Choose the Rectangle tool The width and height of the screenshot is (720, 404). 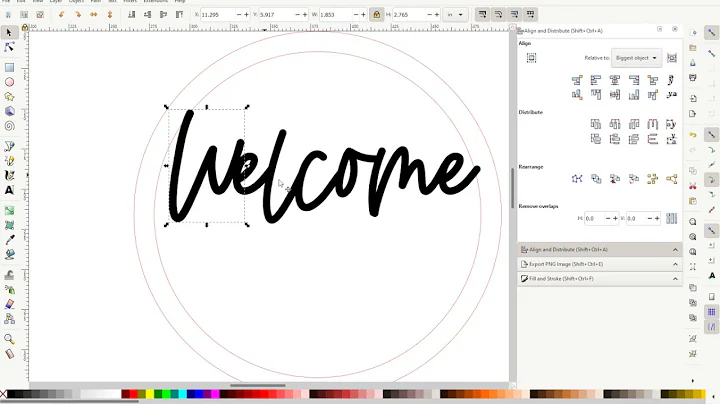click(9, 67)
